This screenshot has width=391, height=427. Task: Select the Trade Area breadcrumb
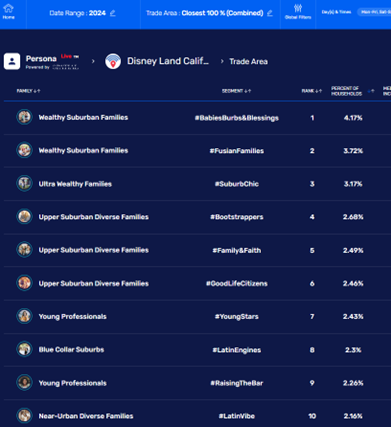point(248,61)
